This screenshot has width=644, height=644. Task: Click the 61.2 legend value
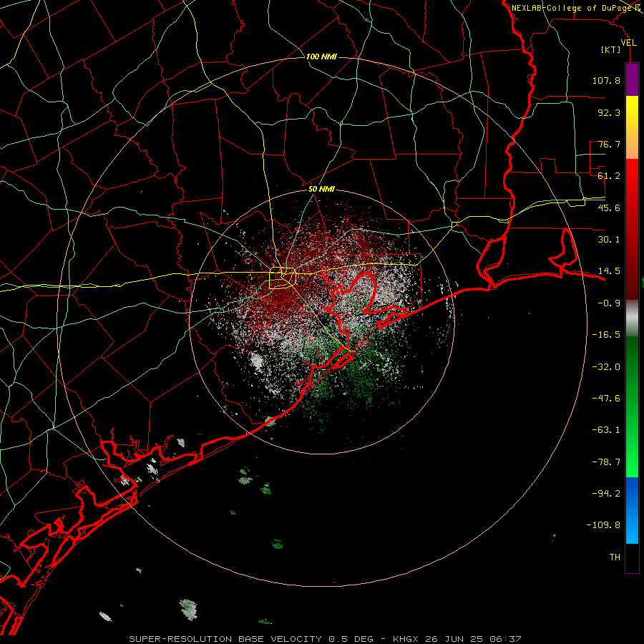tap(609, 176)
